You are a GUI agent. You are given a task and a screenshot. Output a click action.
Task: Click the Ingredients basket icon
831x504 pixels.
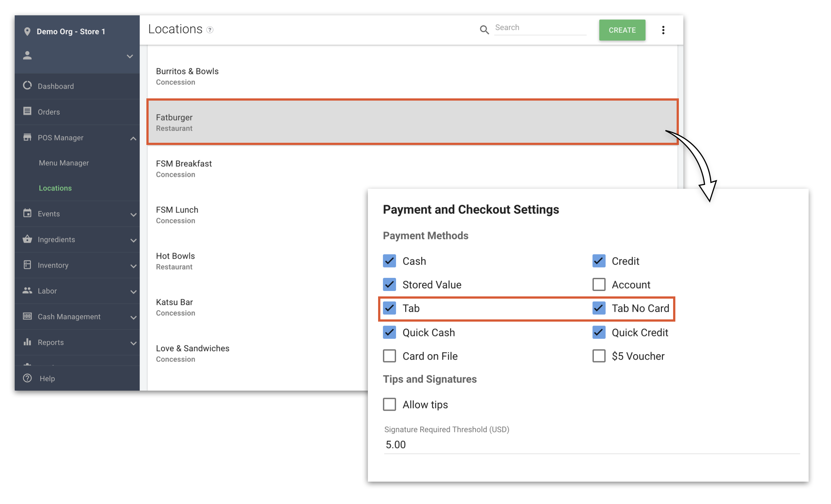[x=27, y=239]
